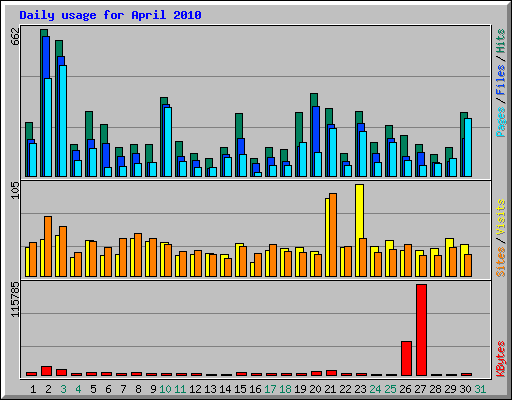The height and width of the screenshot is (400, 512).
Task: Click the 'Daily usage for April 2010' title
Action: pos(110,15)
